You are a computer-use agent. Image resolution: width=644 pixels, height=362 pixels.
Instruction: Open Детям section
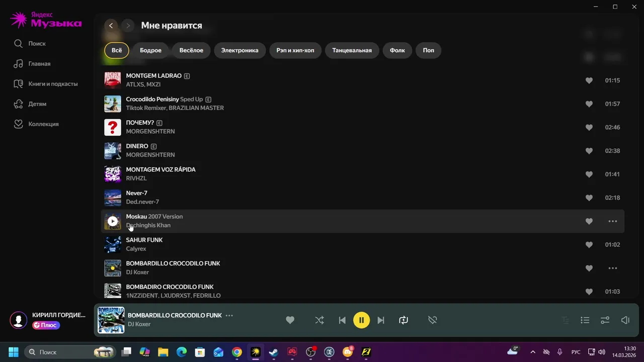(30, 104)
